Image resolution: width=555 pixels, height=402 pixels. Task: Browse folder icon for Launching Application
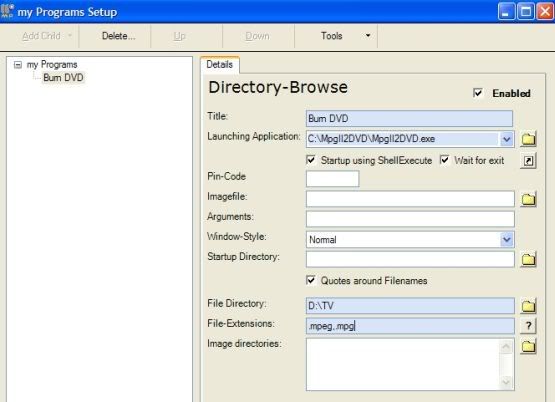pyautogui.click(x=528, y=139)
